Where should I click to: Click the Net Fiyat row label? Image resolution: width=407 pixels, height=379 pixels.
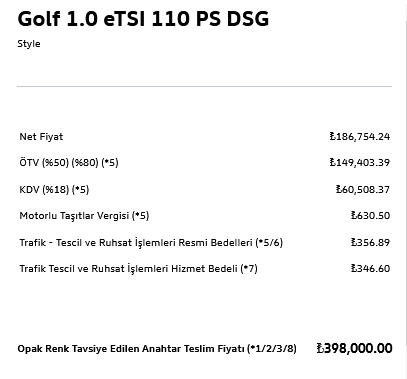click(x=41, y=137)
